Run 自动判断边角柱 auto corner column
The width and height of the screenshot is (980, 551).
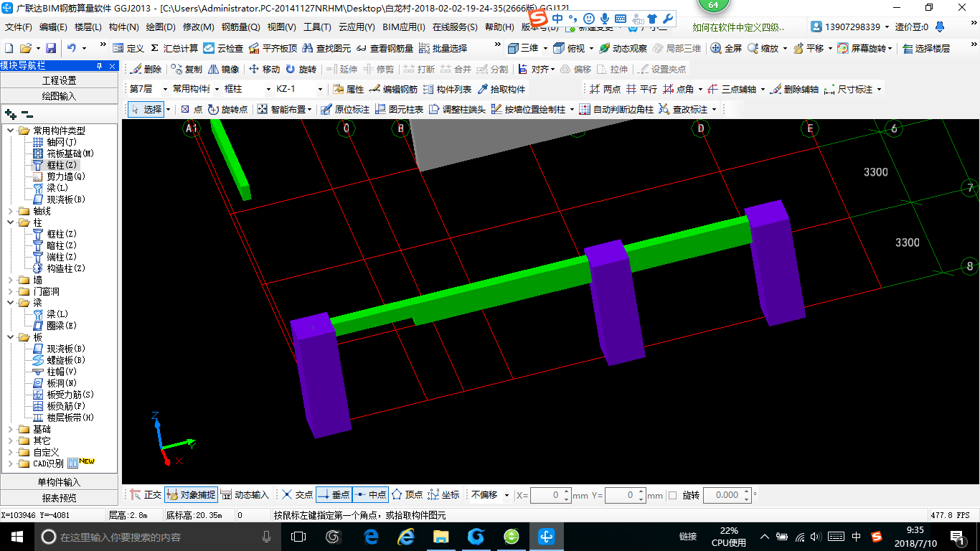coord(616,109)
